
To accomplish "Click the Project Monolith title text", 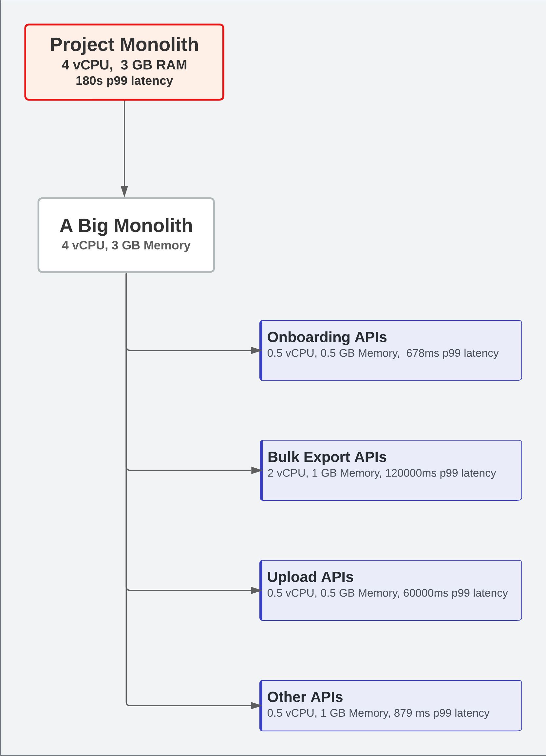I will pos(124,45).
